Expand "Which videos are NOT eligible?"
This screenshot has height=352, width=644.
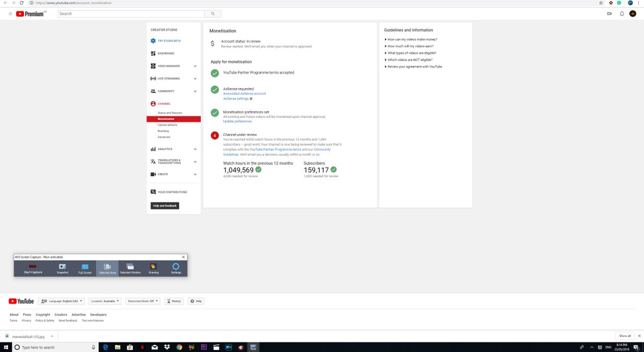tap(409, 60)
